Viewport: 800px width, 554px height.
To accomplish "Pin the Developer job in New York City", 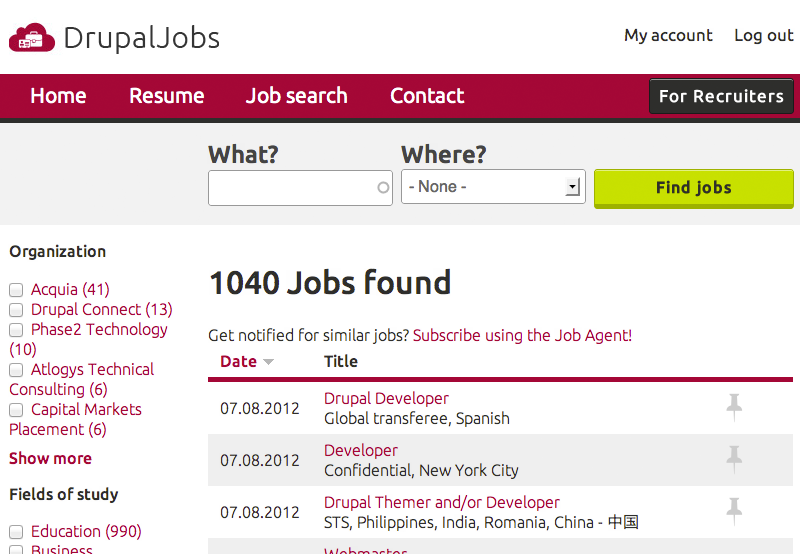I will pyautogui.click(x=734, y=460).
